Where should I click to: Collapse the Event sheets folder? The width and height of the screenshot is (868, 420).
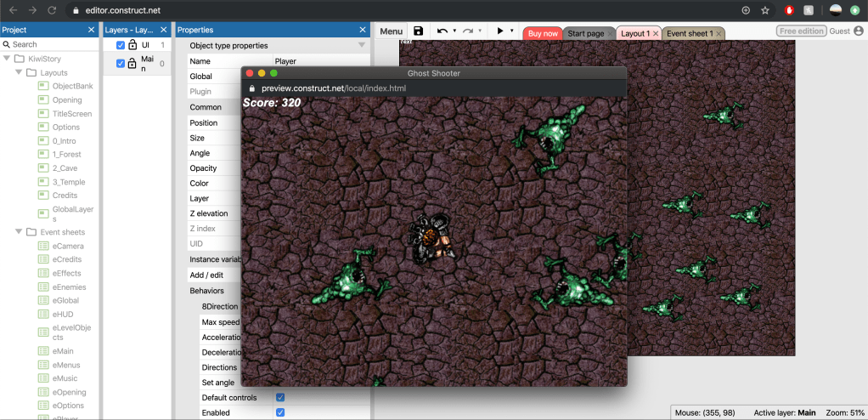click(19, 232)
